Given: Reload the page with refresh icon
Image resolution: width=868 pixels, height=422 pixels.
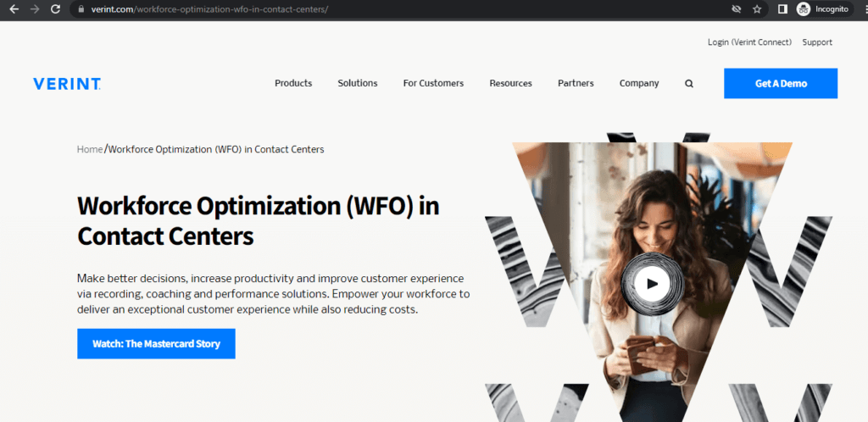Looking at the screenshot, I should [55, 9].
